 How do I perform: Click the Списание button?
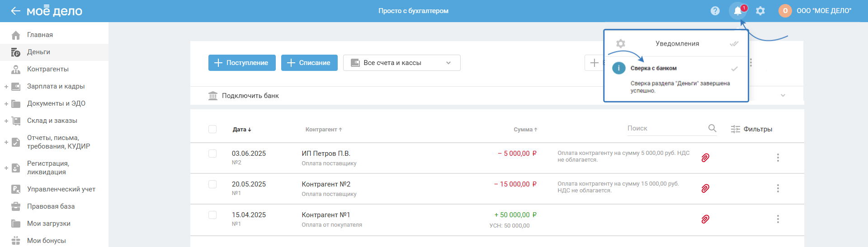tap(309, 63)
